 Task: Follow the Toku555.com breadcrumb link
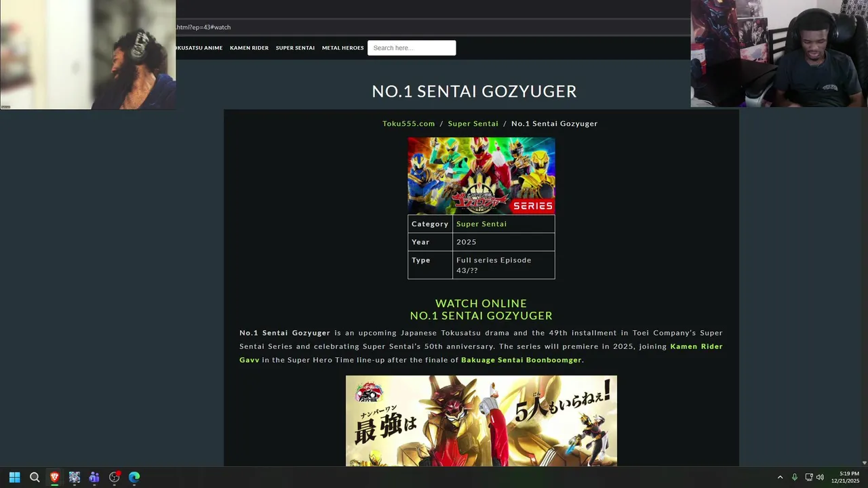409,123
